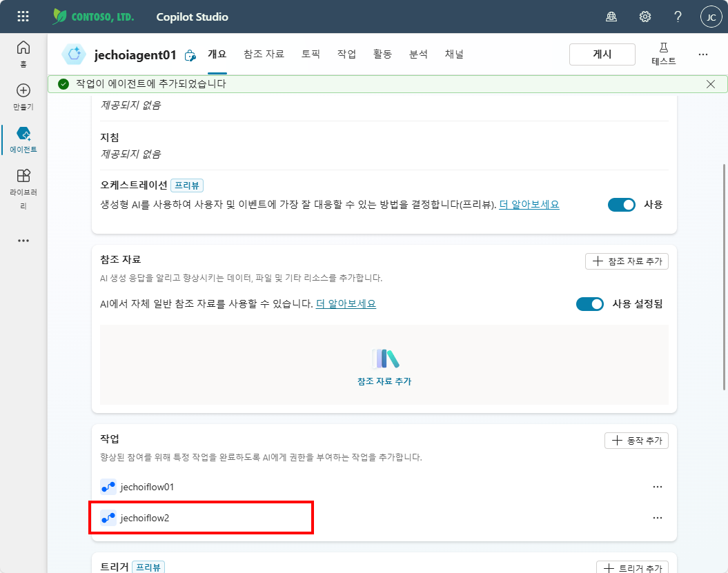Open the environment selector icon in the header
The image size is (728, 573).
pyautogui.click(x=611, y=17)
